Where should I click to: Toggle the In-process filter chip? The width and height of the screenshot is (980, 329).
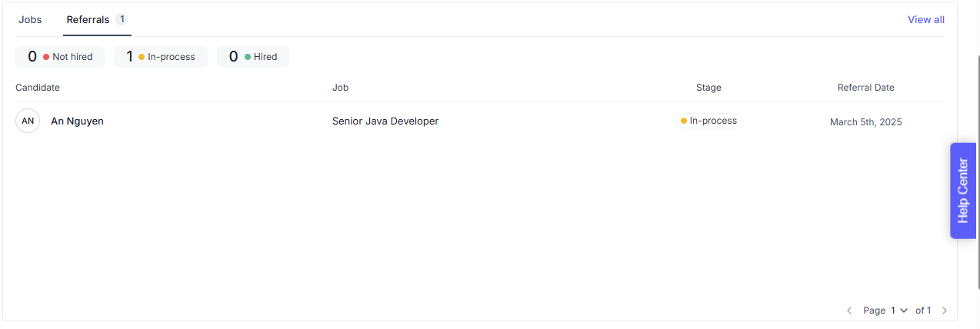pos(161,57)
